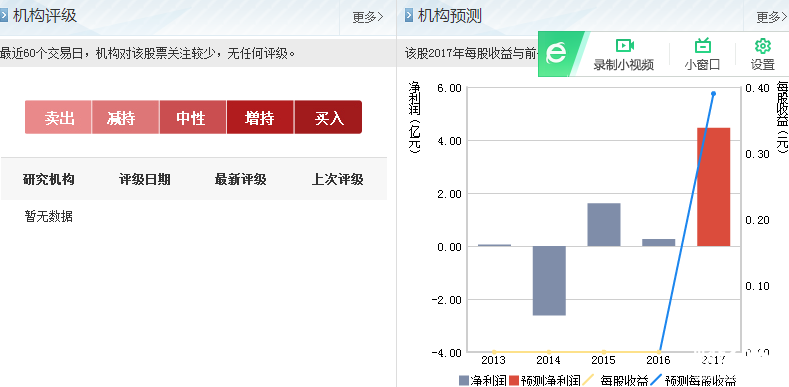Click the 2016 net profit bar
The height and width of the screenshot is (387, 789).
659,243
